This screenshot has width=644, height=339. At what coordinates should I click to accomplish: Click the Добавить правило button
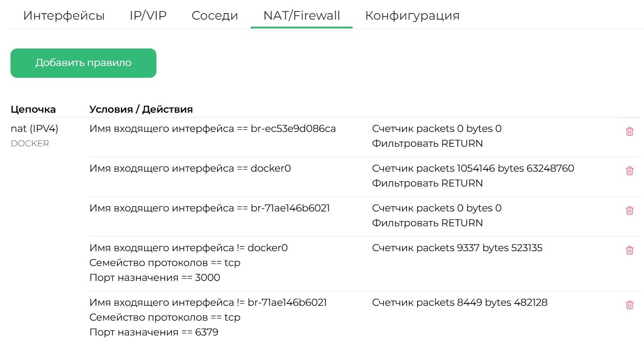(x=83, y=62)
